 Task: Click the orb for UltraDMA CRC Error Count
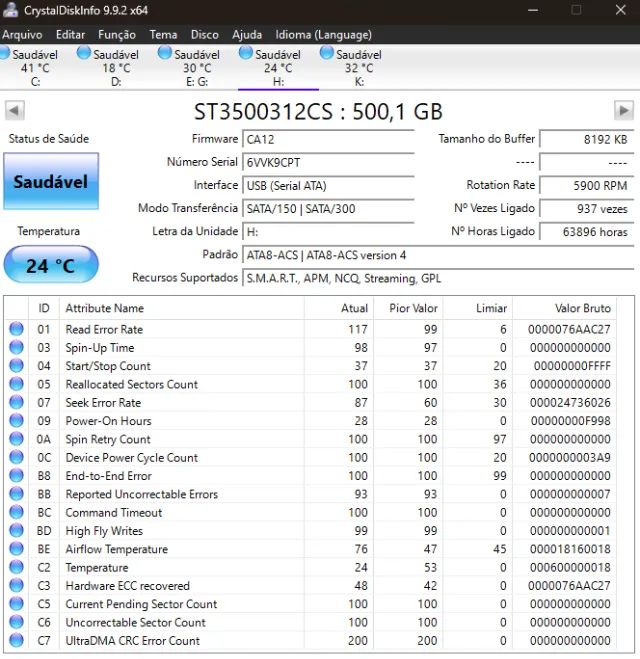[16, 640]
